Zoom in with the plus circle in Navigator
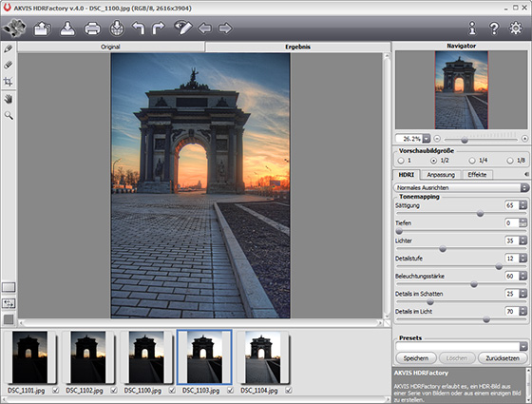Screen dimensions: 532x404 point(524,139)
